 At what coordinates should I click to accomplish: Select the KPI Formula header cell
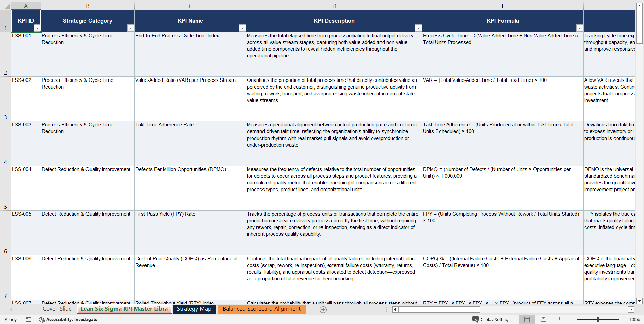click(503, 21)
